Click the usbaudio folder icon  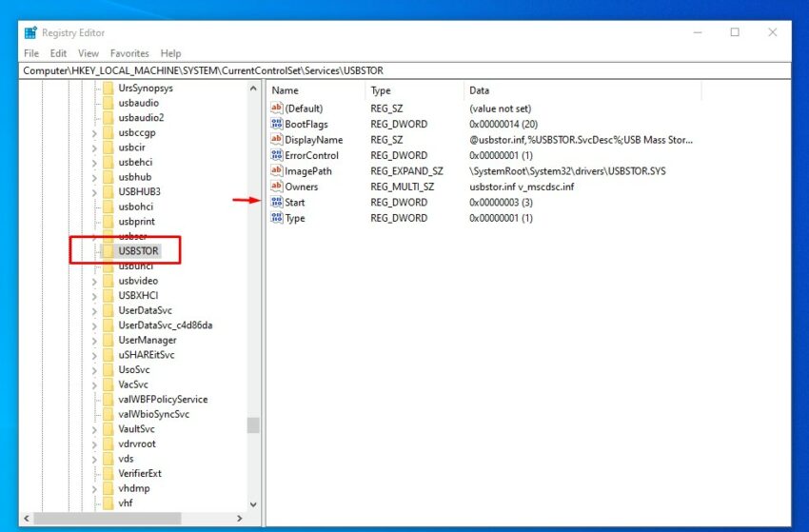108,103
